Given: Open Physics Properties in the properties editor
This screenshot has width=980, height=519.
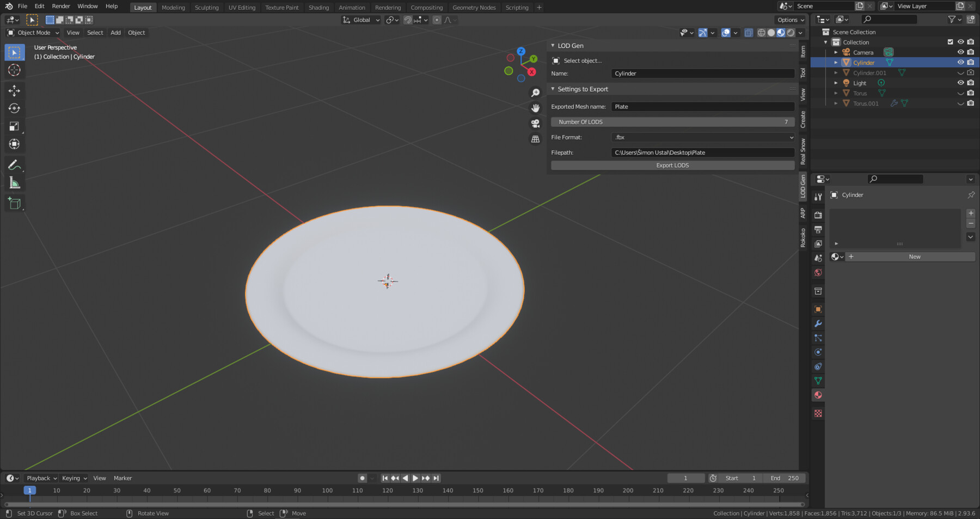Looking at the screenshot, I should pyautogui.click(x=818, y=352).
